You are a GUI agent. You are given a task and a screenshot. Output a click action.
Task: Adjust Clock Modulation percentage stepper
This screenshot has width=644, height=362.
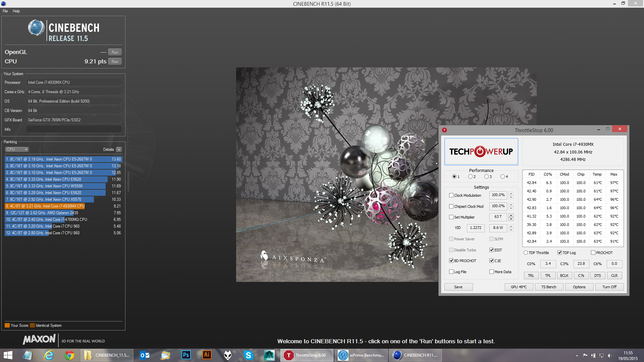511,195
